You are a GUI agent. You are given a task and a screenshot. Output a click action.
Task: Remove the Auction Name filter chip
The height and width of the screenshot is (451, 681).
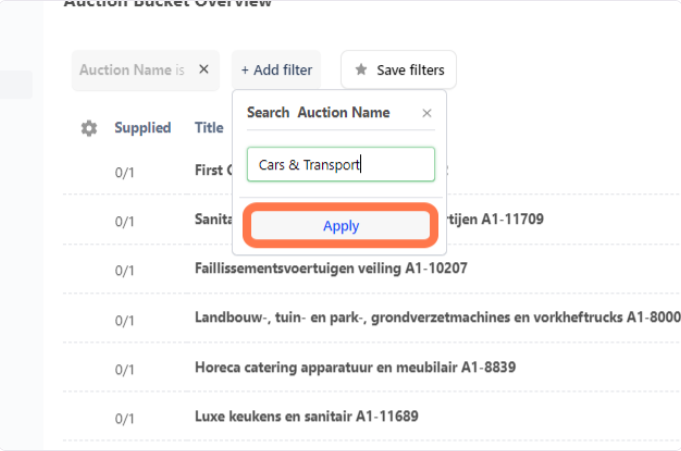204,70
